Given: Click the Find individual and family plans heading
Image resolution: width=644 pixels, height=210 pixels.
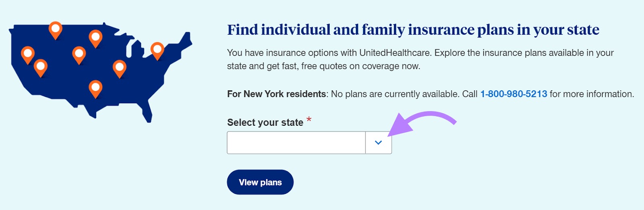Looking at the screenshot, I should click(x=413, y=30).
